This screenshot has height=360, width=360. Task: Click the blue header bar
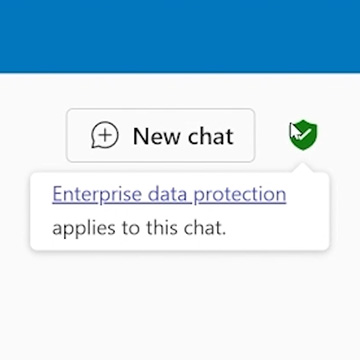click(x=180, y=36)
